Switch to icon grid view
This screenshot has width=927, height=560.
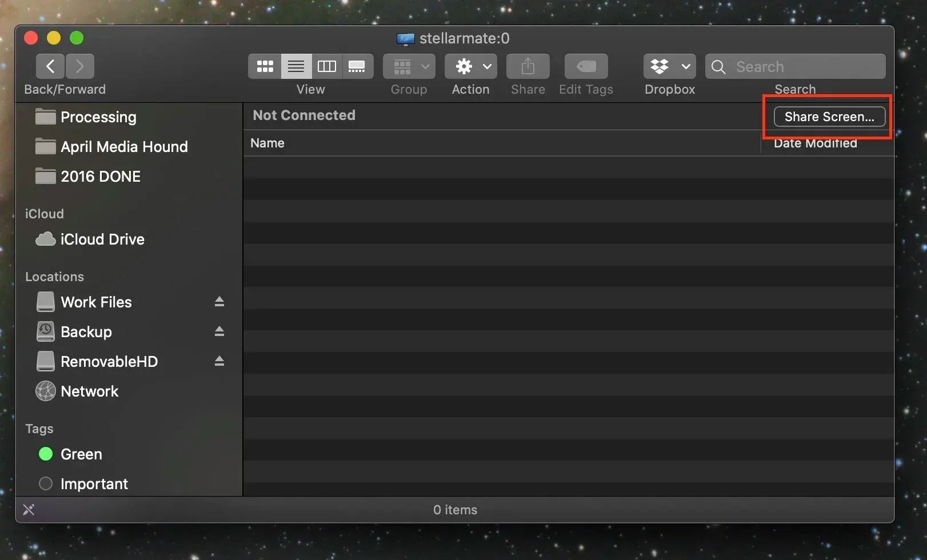265,66
